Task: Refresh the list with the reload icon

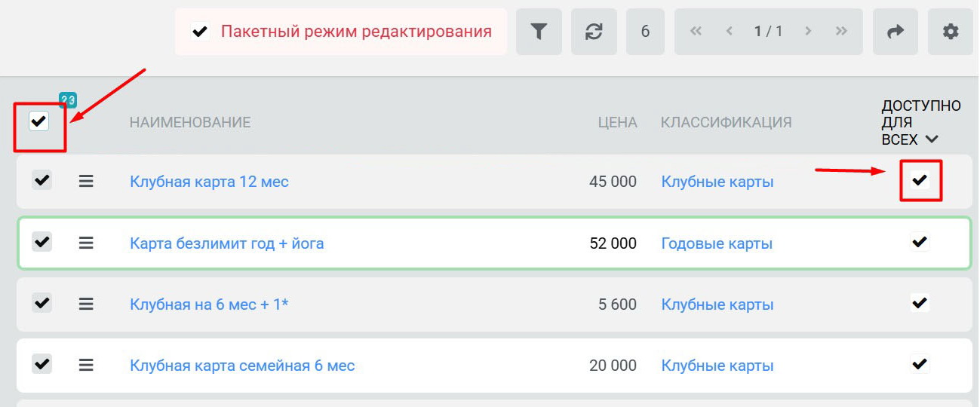Action: coord(594,32)
